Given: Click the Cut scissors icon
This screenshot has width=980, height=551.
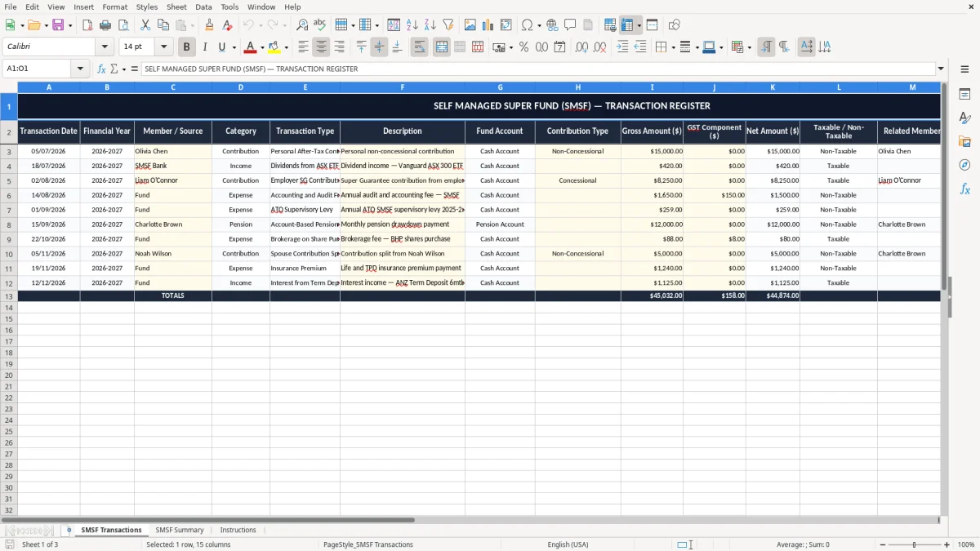Looking at the screenshot, I should pyautogui.click(x=145, y=25).
